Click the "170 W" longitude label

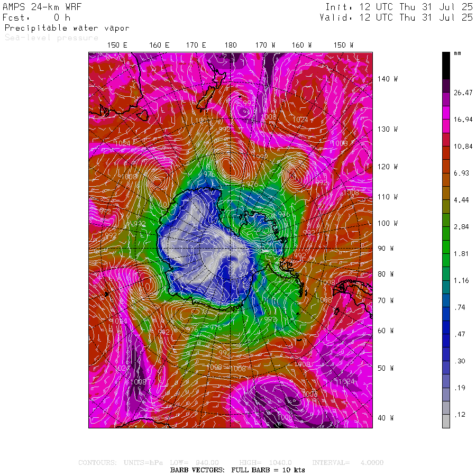[265, 45]
